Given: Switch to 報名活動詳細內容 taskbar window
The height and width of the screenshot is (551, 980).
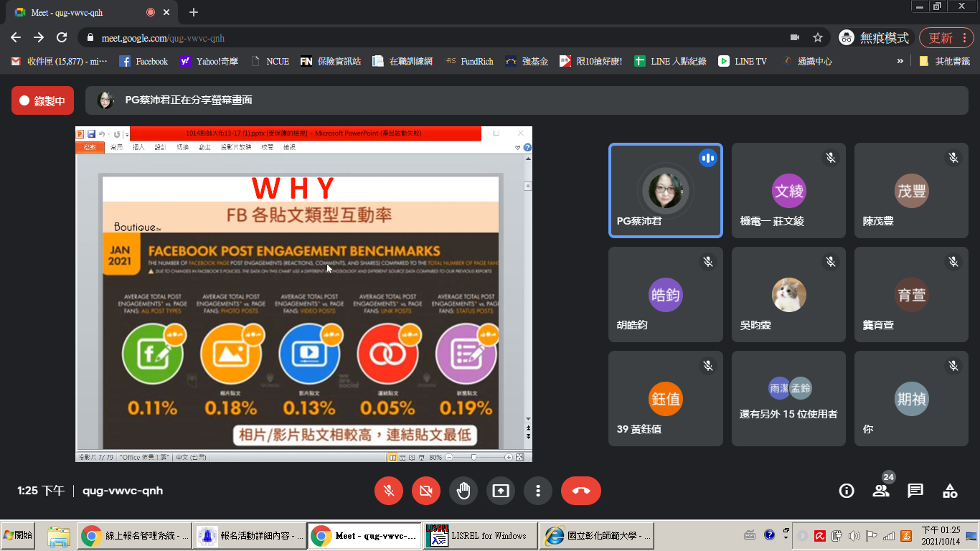Looking at the screenshot, I should click(x=250, y=536).
